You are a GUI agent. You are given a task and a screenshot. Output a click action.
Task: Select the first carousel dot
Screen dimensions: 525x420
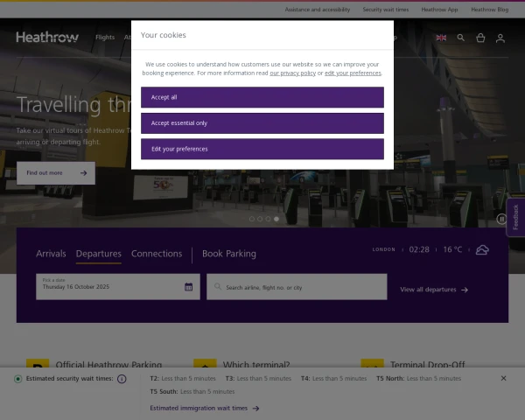click(252, 219)
